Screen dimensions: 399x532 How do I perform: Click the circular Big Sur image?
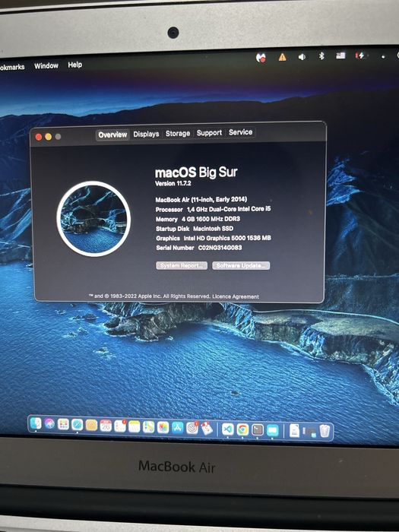[93, 219]
